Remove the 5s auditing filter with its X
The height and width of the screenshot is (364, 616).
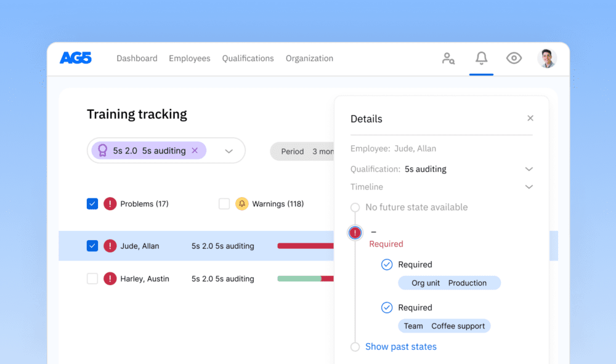(195, 150)
